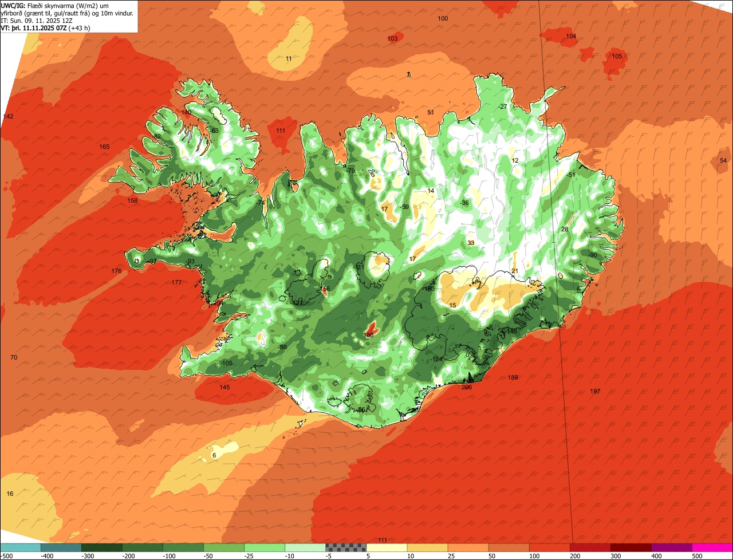Viewport: 733px width, 560px height.
Task: Click the map value '-97' on Snæfellsnes peninsula
Action: pos(152,261)
